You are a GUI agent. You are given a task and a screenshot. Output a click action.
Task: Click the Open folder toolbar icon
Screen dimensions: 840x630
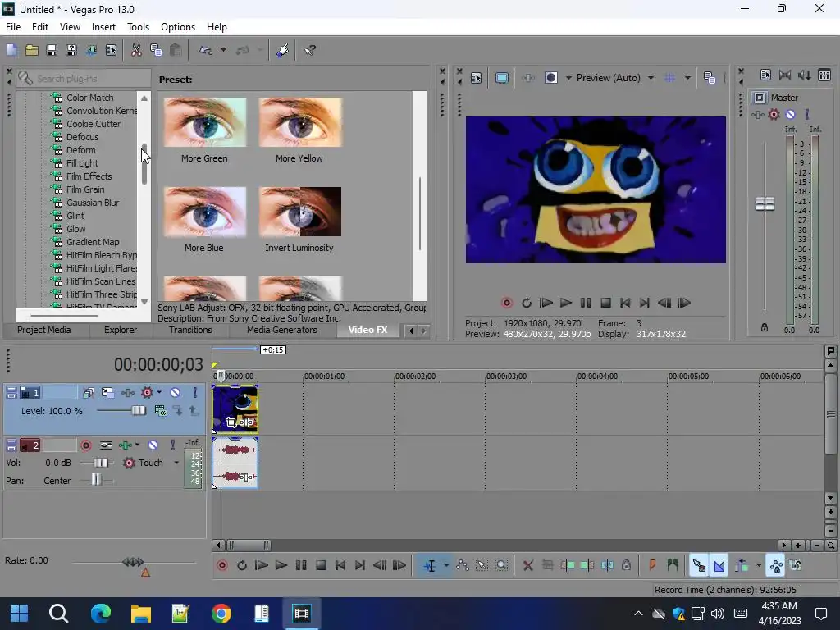32,50
